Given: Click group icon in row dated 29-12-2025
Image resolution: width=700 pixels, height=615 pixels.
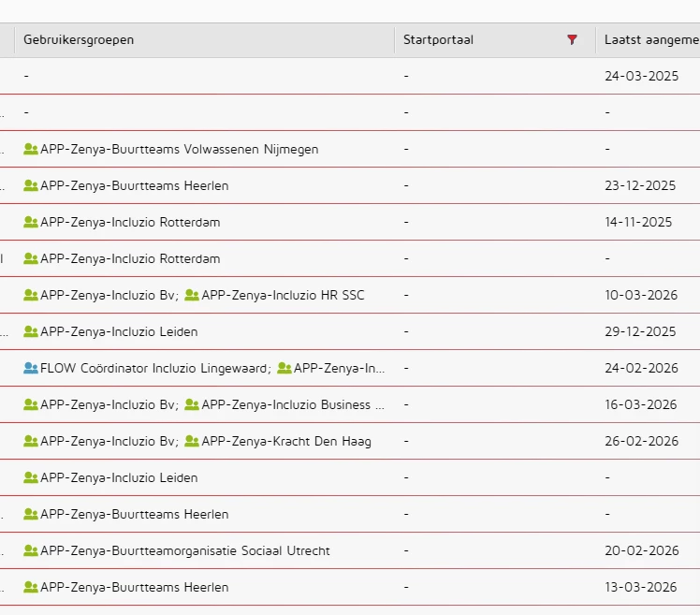Looking at the screenshot, I should pos(31,331).
